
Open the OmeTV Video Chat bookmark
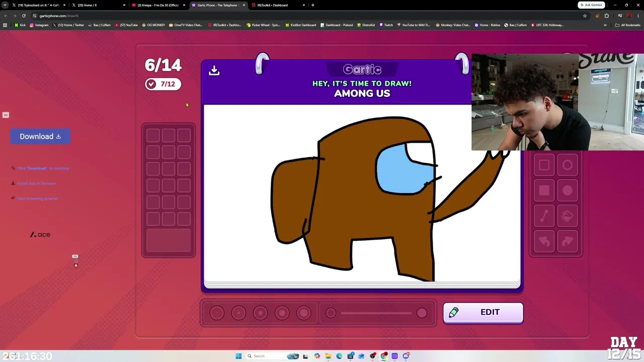[186, 25]
